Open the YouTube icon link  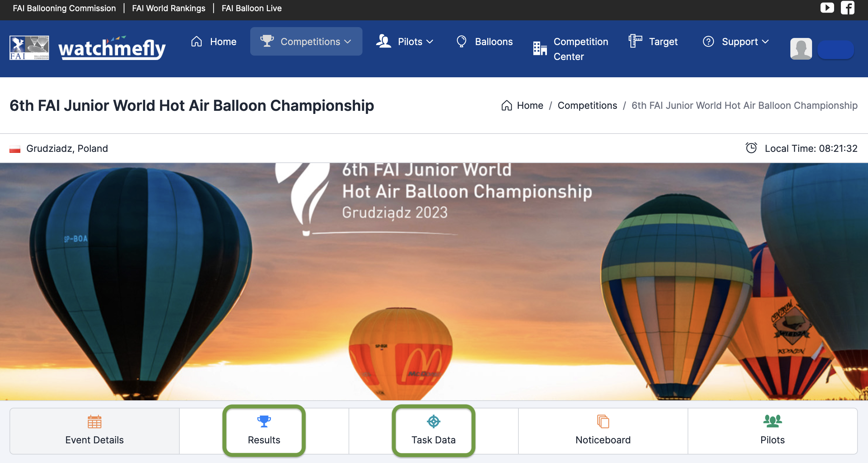point(827,8)
